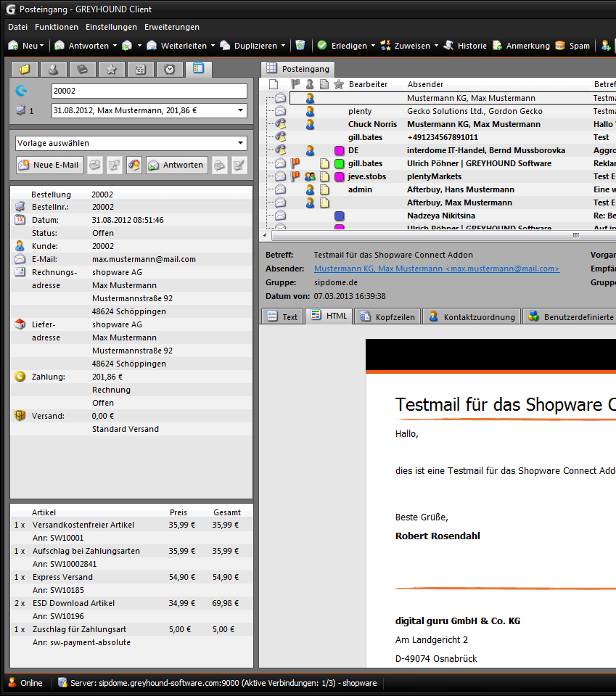Open the favorites star tab in left panel
Screen dimensions: 616x696
pyautogui.click(x=112, y=69)
